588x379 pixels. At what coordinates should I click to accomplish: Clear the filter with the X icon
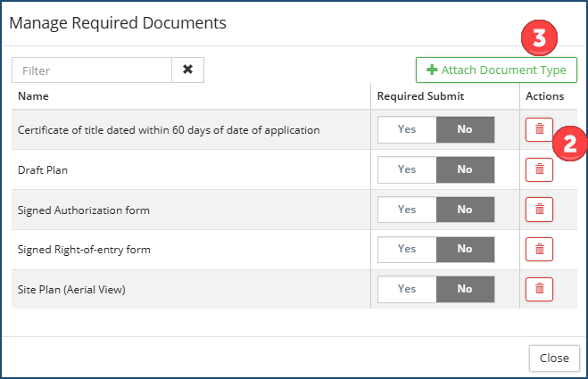tap(187, 70)
